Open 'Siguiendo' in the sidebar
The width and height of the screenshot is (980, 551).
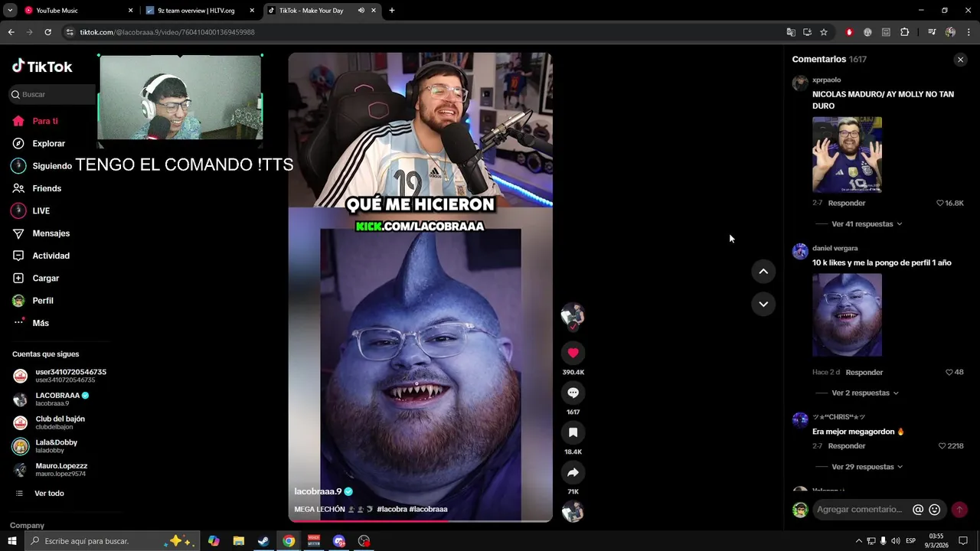[52, 166]
